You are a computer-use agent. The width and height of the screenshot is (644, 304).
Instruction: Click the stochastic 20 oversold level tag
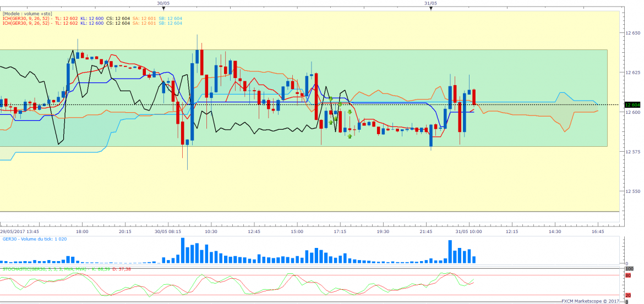[628, 295]
